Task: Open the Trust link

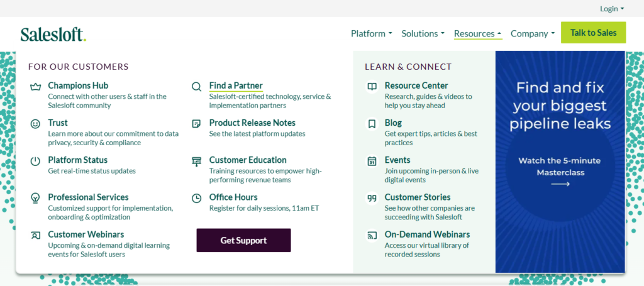Action: coord(58,123)
